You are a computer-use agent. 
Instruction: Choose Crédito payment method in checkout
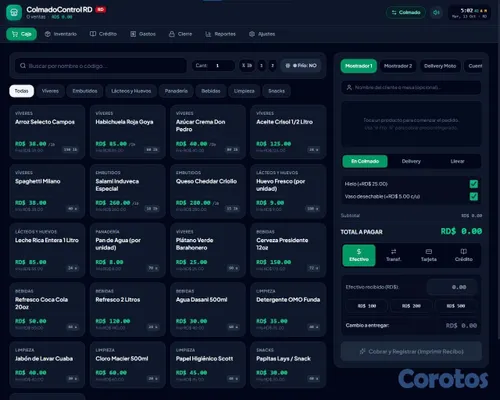[x=464, y=255]
